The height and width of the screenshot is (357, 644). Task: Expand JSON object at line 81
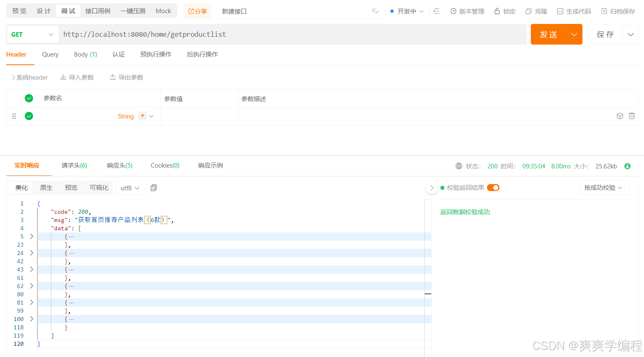coord(31,303)
